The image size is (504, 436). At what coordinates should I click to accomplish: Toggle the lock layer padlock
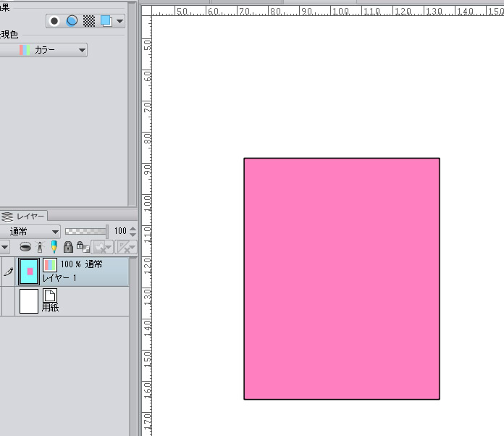pyautogui.click(x=68, y=247)
